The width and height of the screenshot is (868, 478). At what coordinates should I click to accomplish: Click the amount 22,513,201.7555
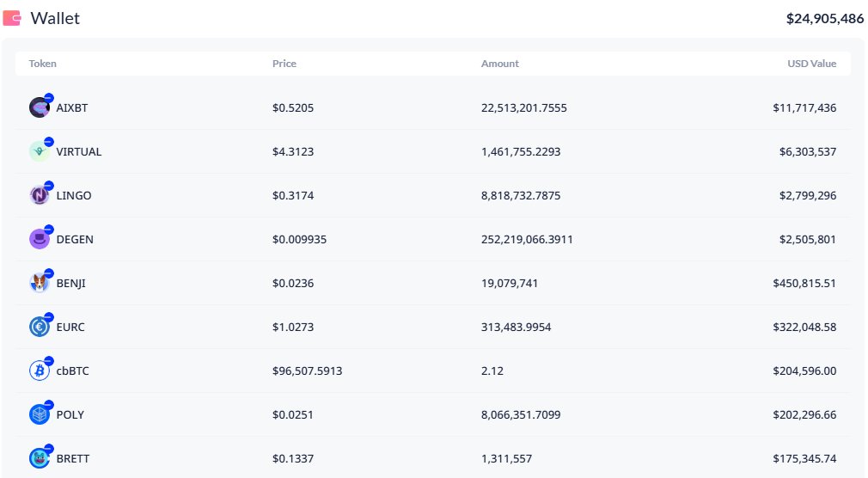tap(523, 108)
